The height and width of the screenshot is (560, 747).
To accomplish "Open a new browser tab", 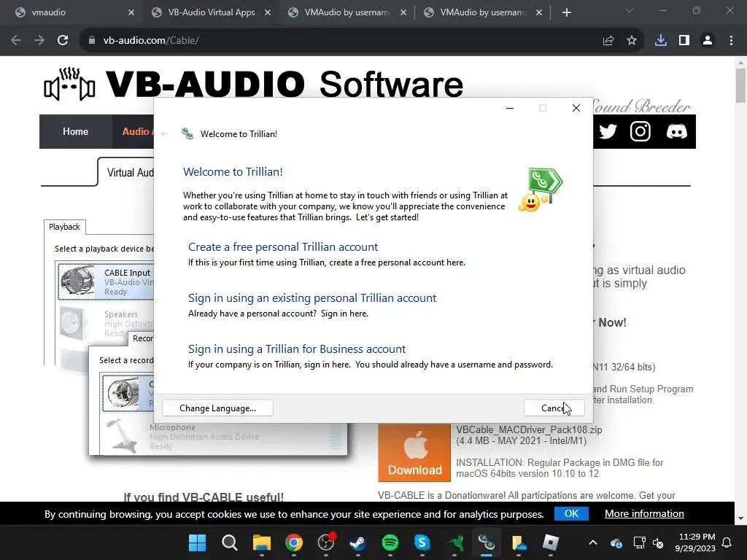I will coord(566,12).
